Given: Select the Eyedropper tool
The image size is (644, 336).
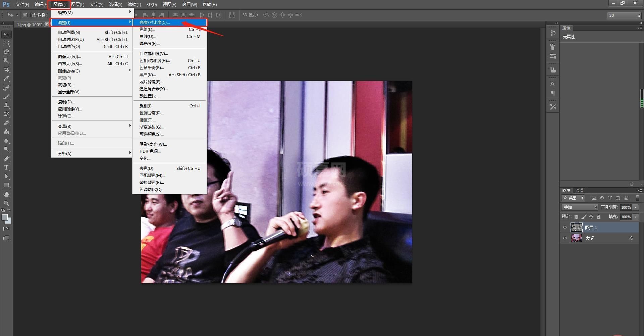Looking at the screenshot, I should click(6, 79).
